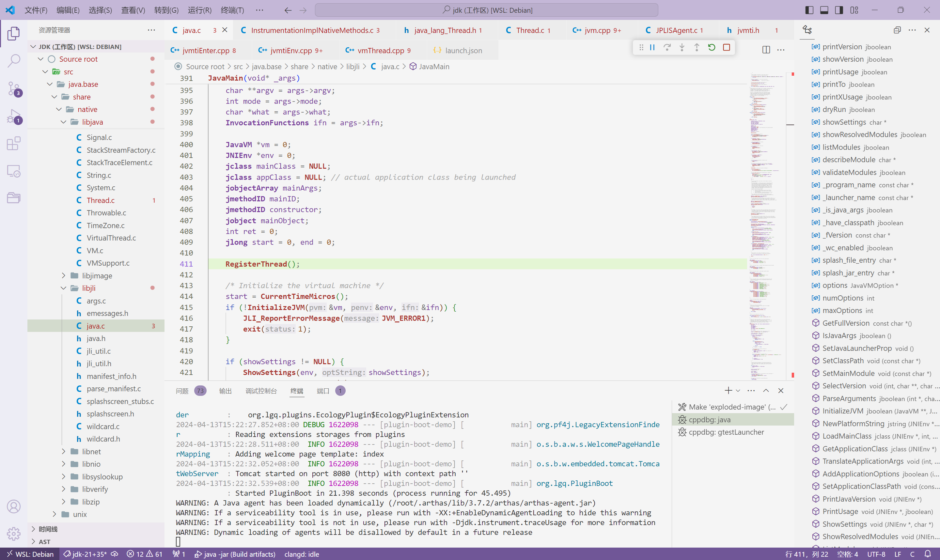Step into in debug toolbar
940x560 pixels.
[x=682, y=47]
